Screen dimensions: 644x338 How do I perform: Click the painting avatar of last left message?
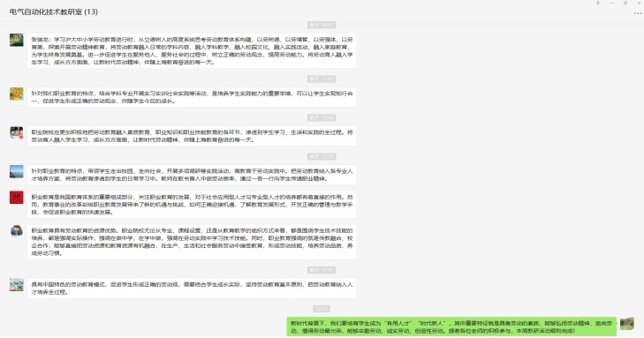point(17,285)
